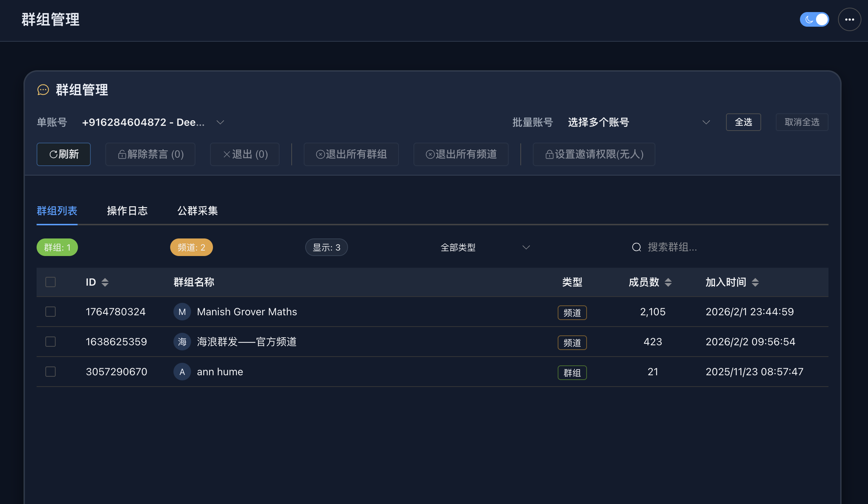The height and width of the screenshot is (504, 868).
Task: Open the three-dot menu in top right corner
Action: 849,19
